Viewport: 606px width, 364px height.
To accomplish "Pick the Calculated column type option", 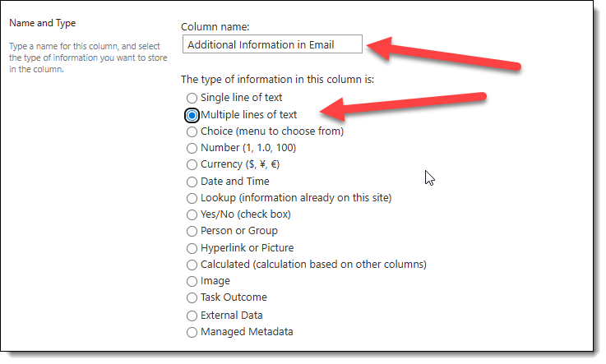I will [x=192, y=265].
